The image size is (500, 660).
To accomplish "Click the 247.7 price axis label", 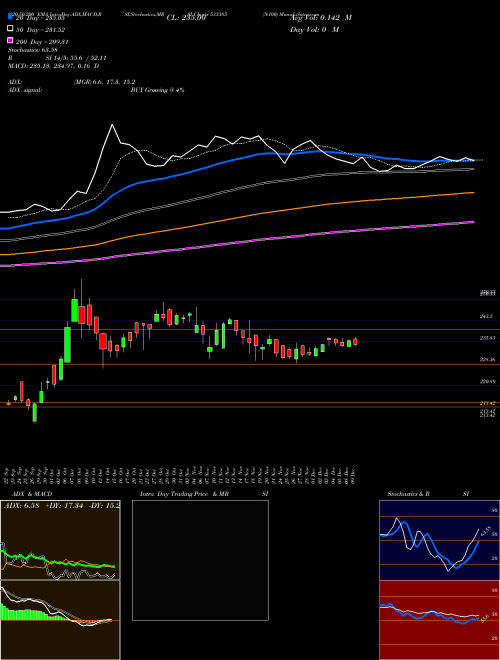I will (x=487, y=316).
